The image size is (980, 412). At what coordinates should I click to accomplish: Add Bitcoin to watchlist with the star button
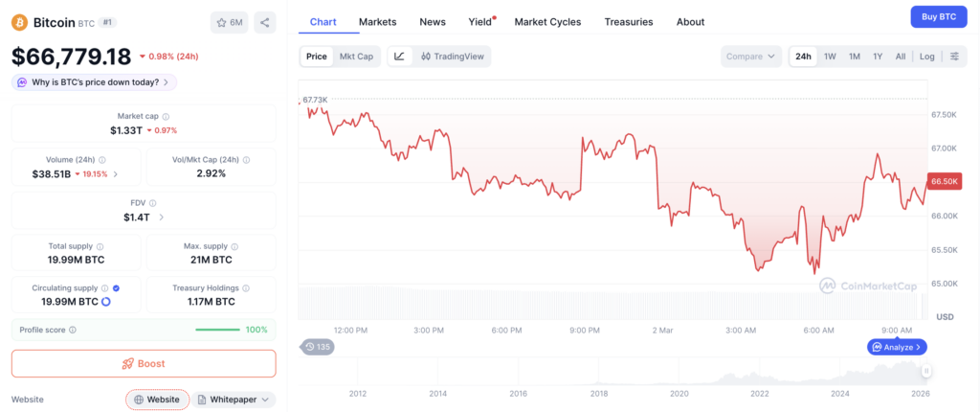point(230,23)
